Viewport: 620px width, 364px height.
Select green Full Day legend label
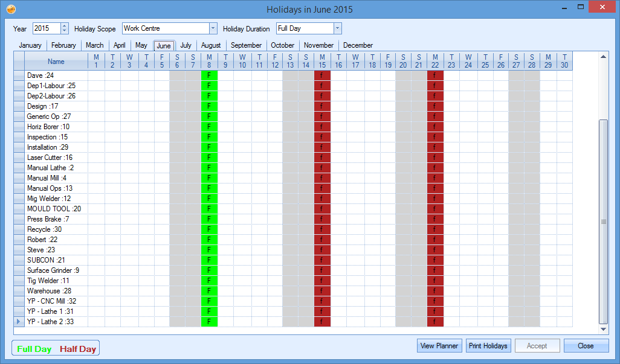pos(34,349)
